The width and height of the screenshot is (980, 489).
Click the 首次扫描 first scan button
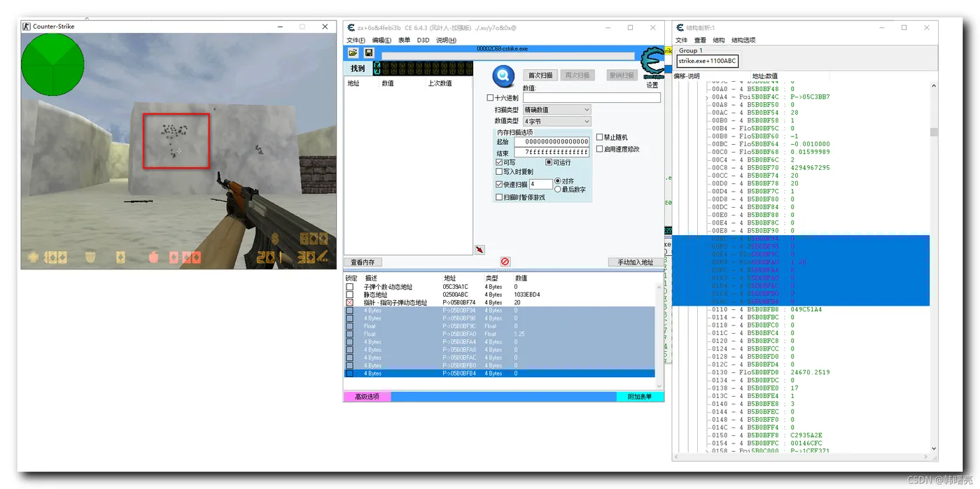540,75
